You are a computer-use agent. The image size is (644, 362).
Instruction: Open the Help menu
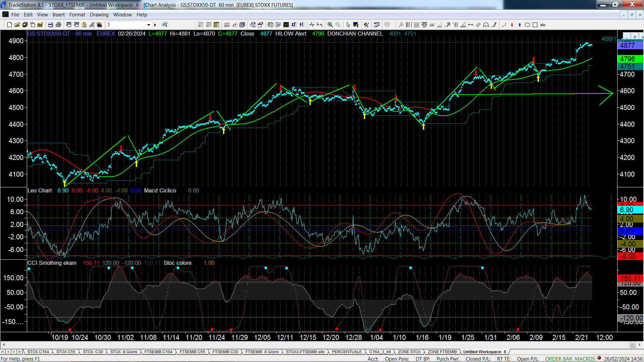tap(142, 15)
